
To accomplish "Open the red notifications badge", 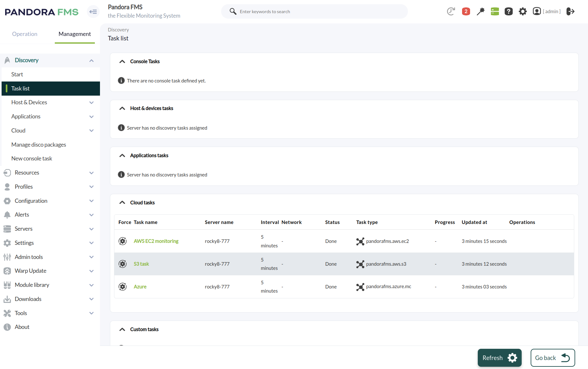I will click(x=466, y=12).
